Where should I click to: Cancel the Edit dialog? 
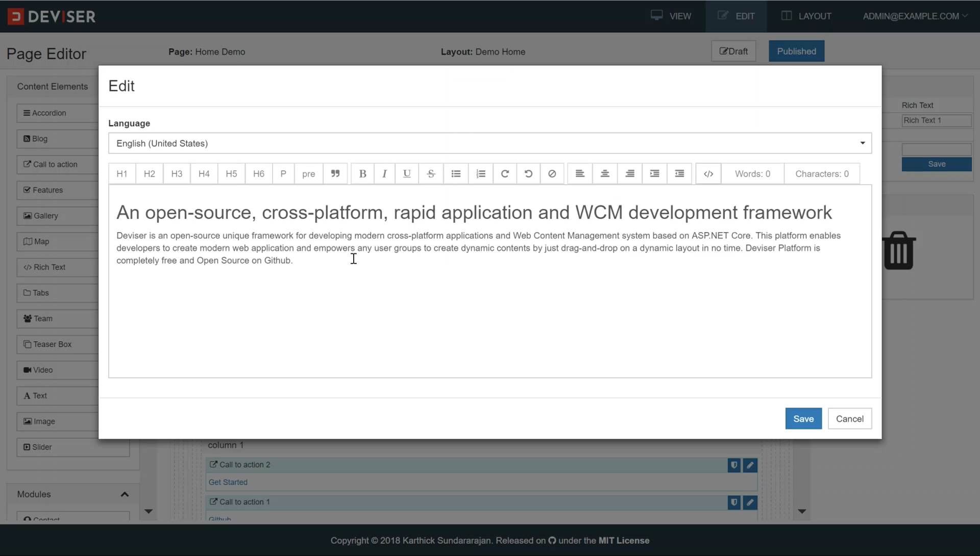pos(849,419)
